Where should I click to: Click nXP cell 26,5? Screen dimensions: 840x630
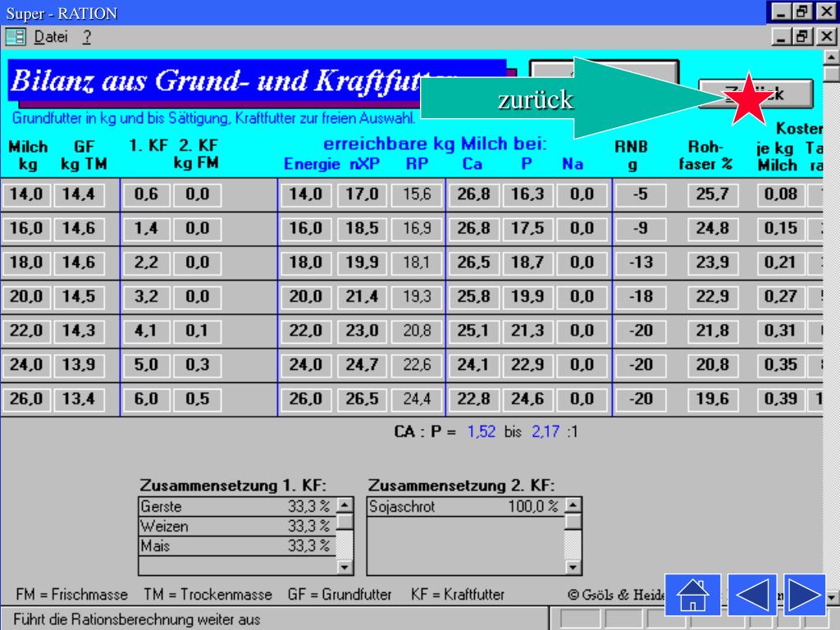[362, 399]
